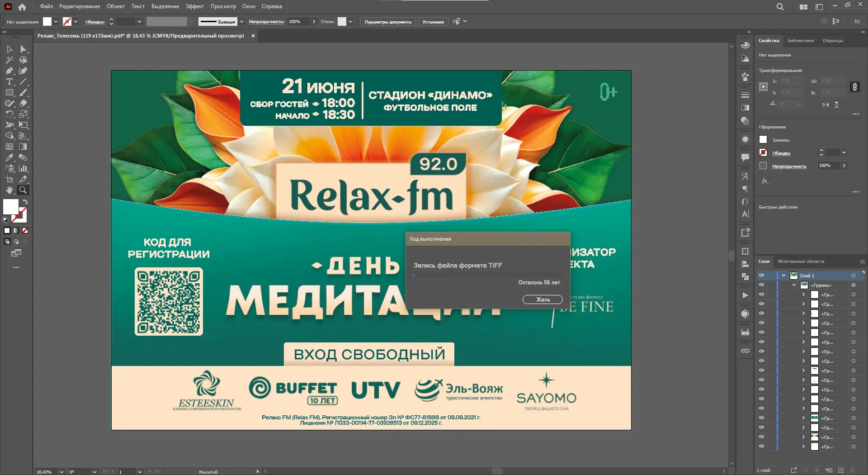The width and height of the screenshot is (868, 475).
Task: Open the rotate view angle dropdown
Action: pos(94,472)
